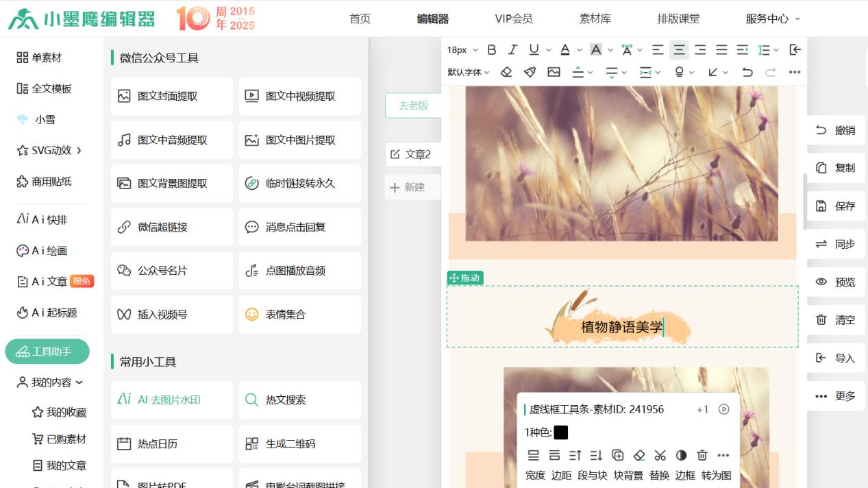Click the clear formatting eraser icon
The width and height of the screenshot is (868, 488).
(x=506, y=71)
